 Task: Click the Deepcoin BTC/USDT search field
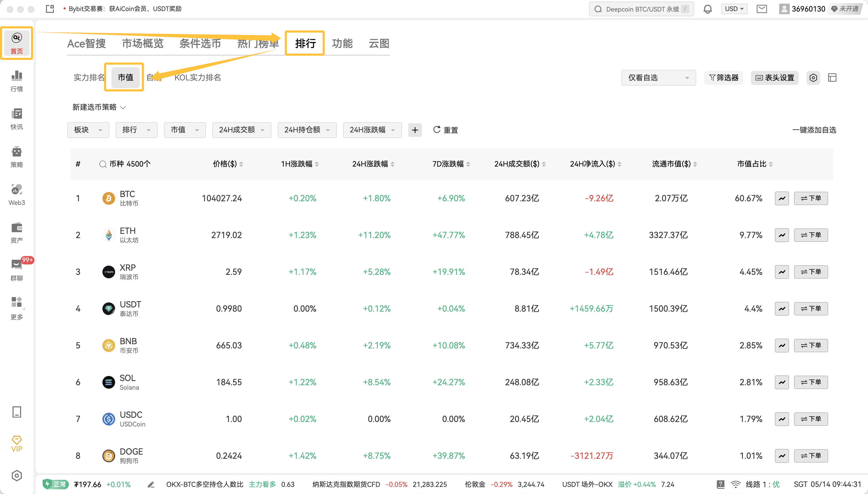641,9
